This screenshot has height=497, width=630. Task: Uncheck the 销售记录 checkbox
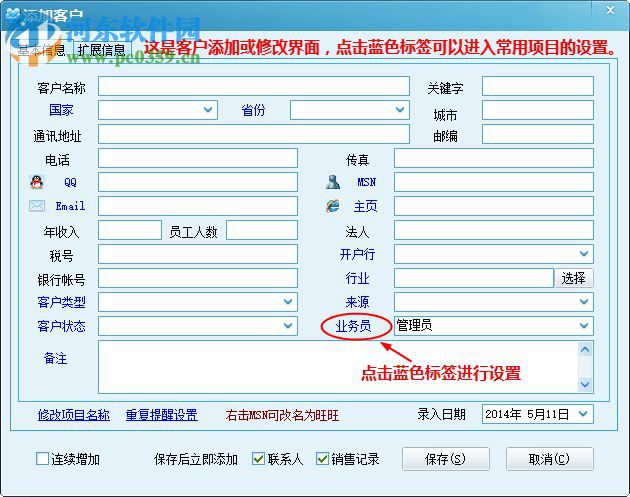point(322,458)
